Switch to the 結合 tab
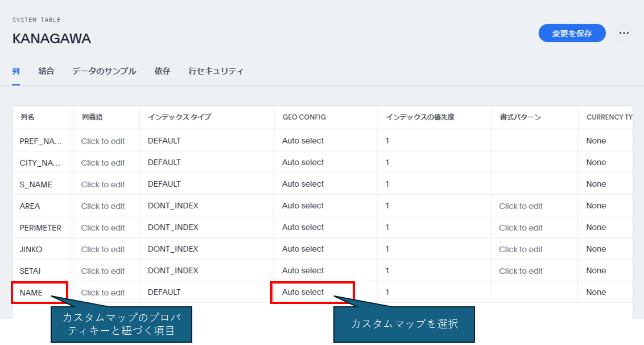644x345 pixels. point(46,71)
